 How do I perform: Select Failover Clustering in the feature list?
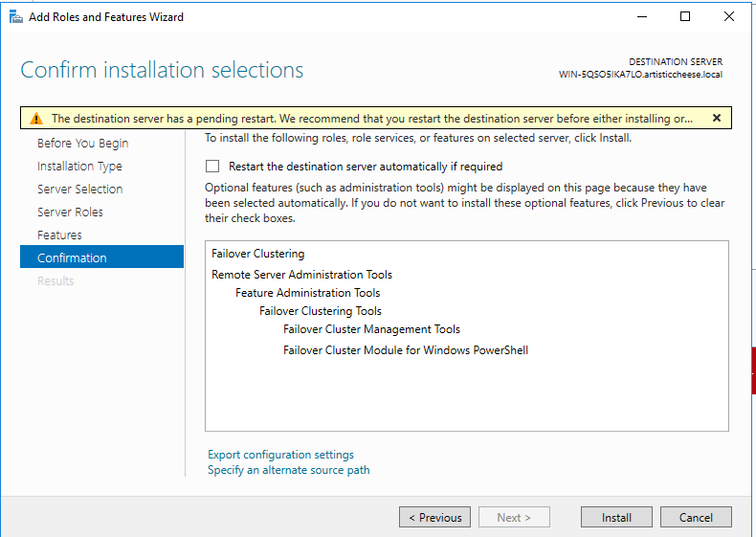[257, 255]
